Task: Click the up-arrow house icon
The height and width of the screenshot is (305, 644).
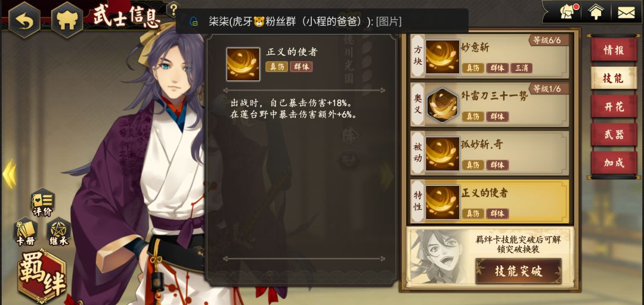Action: [596, 12]
